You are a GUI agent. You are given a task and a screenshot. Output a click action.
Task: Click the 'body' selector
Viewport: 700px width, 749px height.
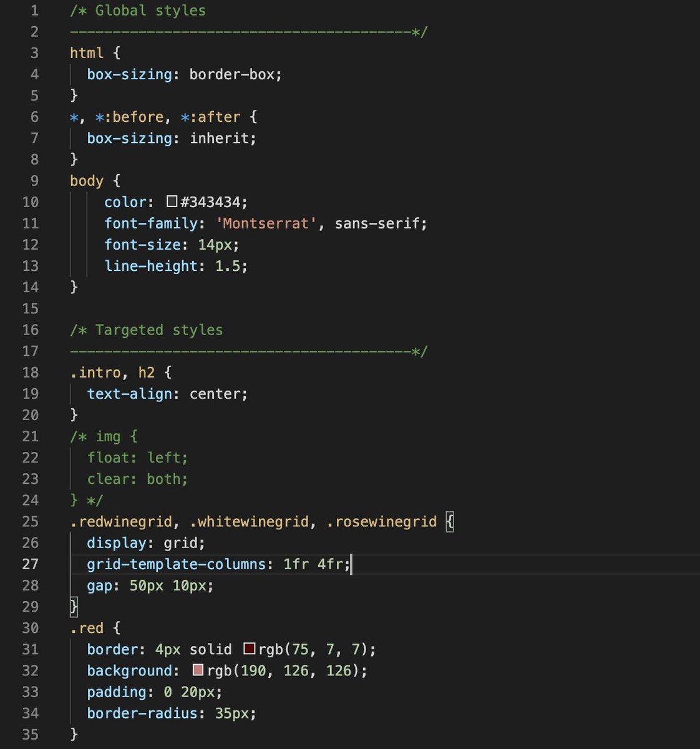coord(87,180)
